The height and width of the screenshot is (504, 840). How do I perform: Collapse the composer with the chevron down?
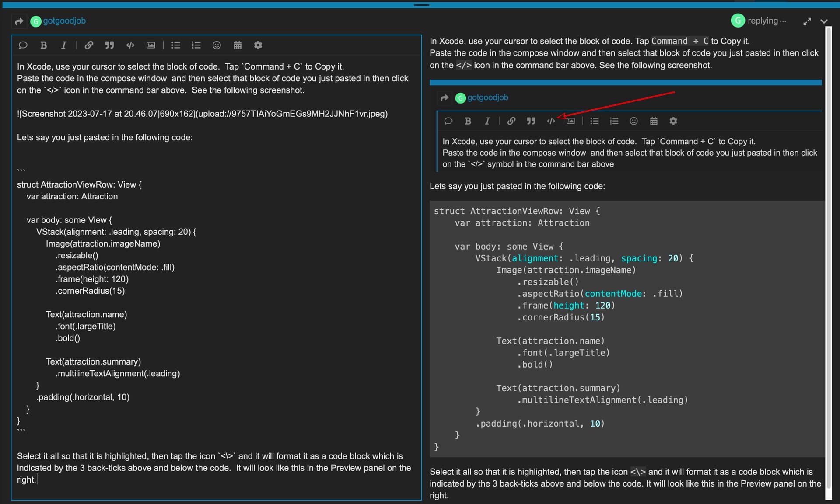click(x=824, y=21)
